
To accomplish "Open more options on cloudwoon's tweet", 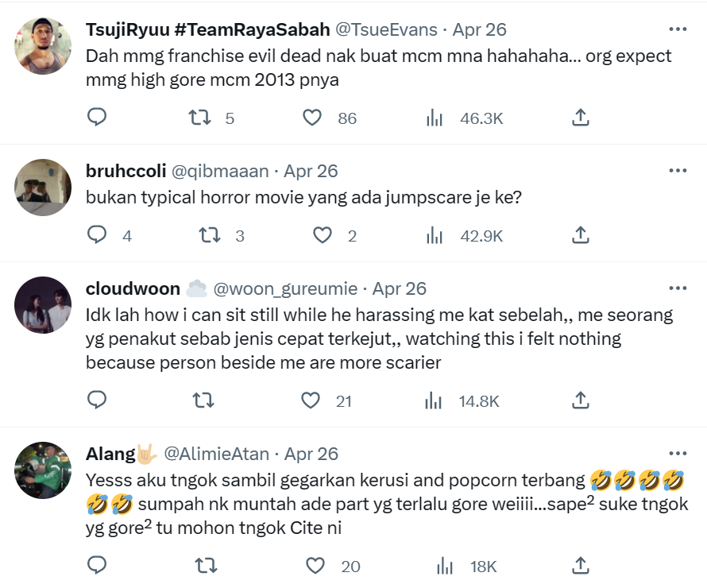I will pyautogui.click(x=678, y=288).
